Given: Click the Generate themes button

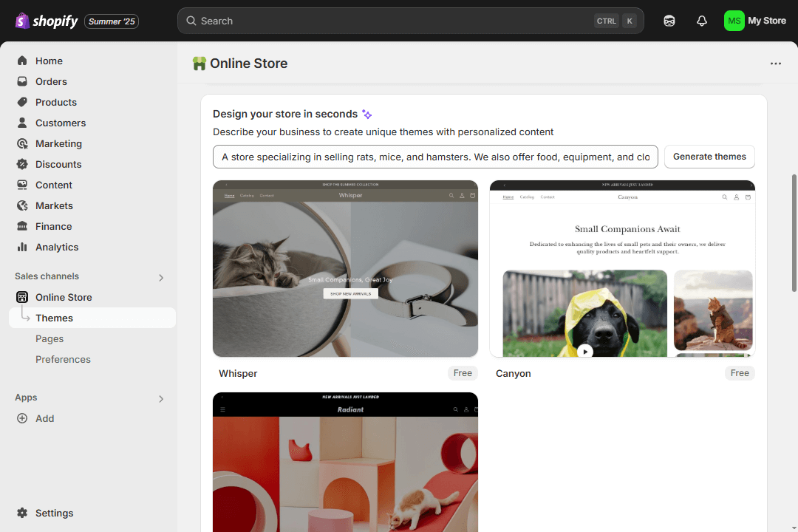Looking at the screenshot, I should (709, 157).
